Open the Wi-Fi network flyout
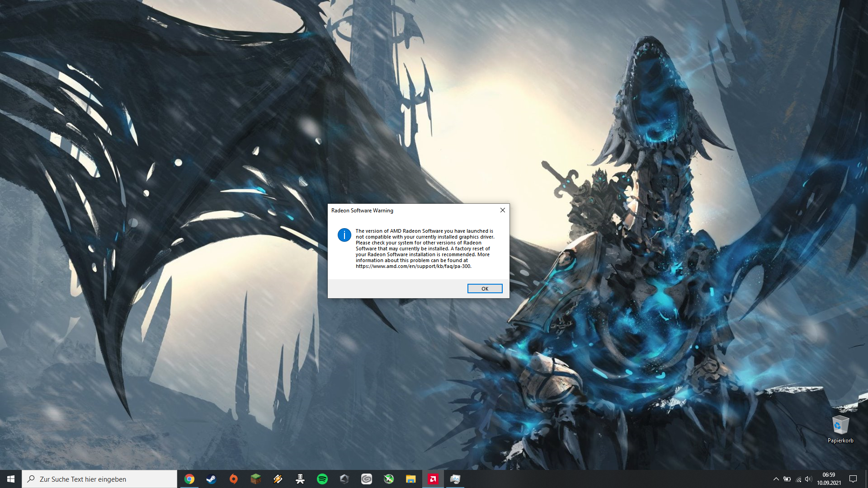 [x=798, y=479]
